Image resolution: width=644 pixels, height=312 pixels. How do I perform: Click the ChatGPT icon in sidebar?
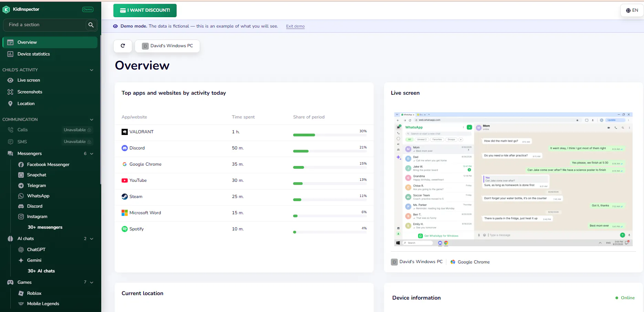point(21,250)
